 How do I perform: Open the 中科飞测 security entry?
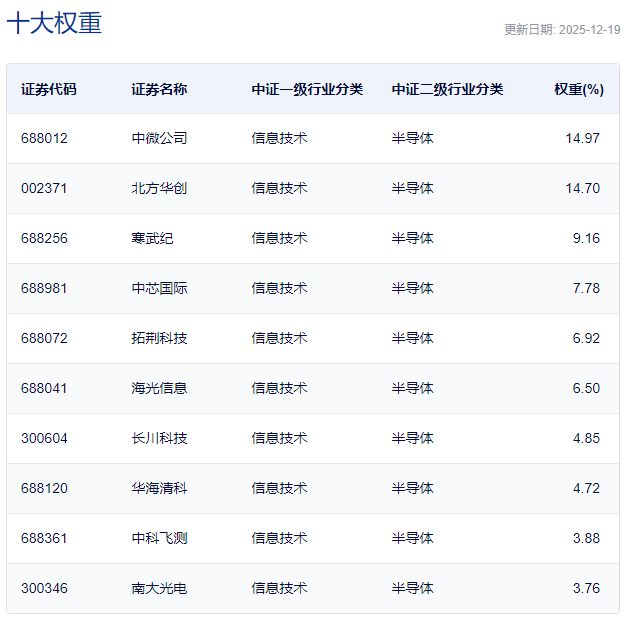pyautogui.click(x=159, y=538)
